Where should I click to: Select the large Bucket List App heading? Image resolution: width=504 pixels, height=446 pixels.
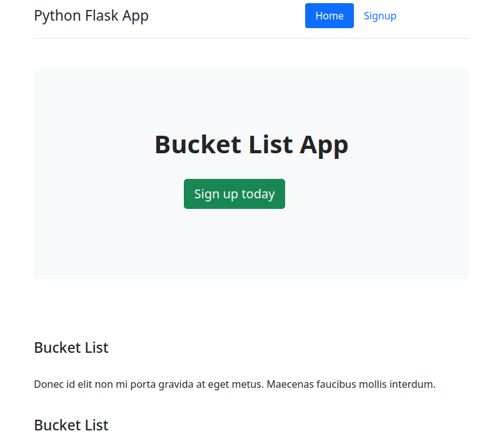(x=251, y=144)
